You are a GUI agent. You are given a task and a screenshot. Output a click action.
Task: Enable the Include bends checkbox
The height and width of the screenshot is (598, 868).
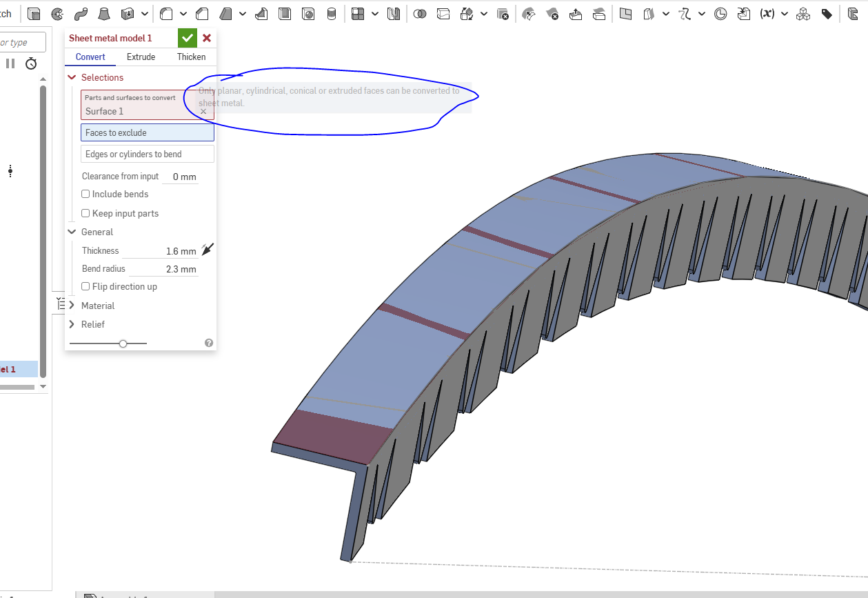click(86, 195)
